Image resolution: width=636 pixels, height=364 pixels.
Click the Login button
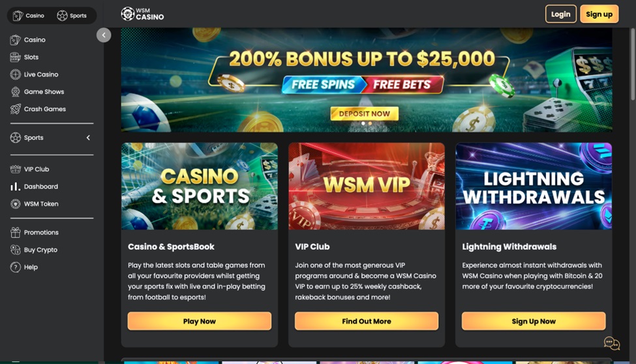(x=560, y=14)
